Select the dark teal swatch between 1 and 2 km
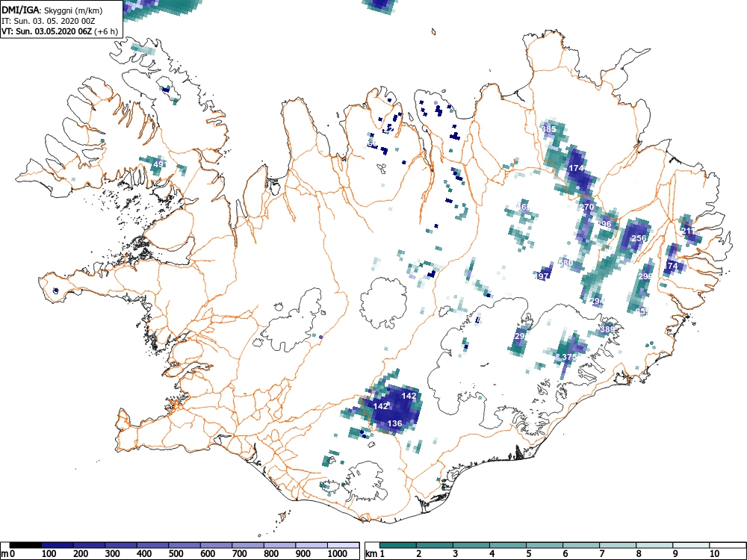 pos(398,545)
